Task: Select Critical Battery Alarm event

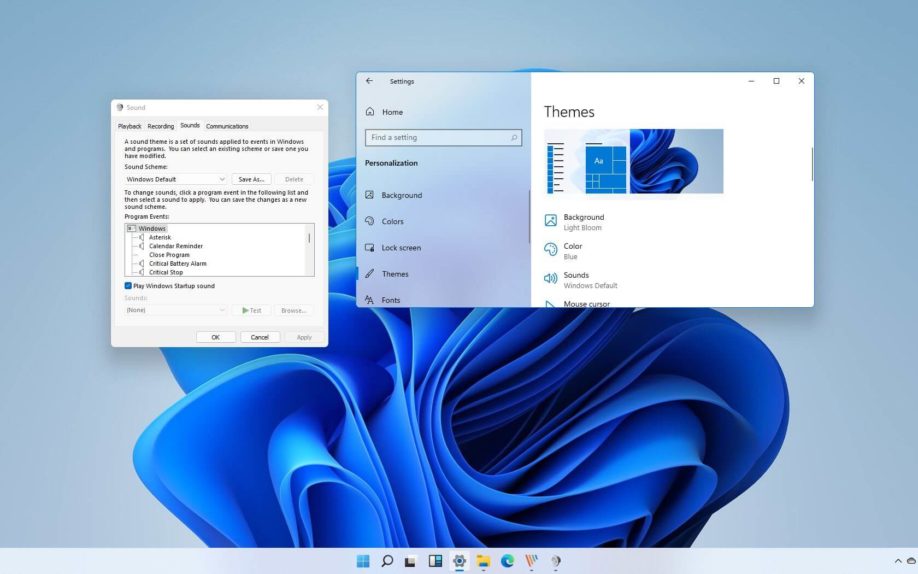Action: pyautogui.click(x=177, y=264)
